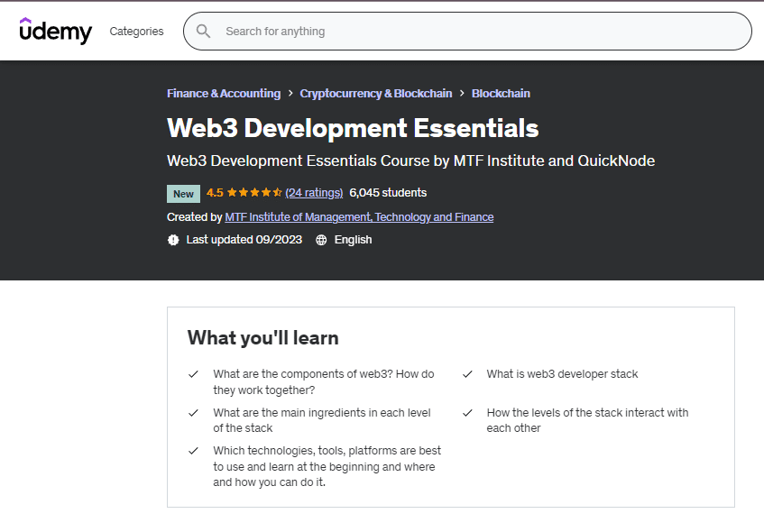The image size is (764, 532).
Task: Click the orange star rating icons
Action: (x=254, y=193)
